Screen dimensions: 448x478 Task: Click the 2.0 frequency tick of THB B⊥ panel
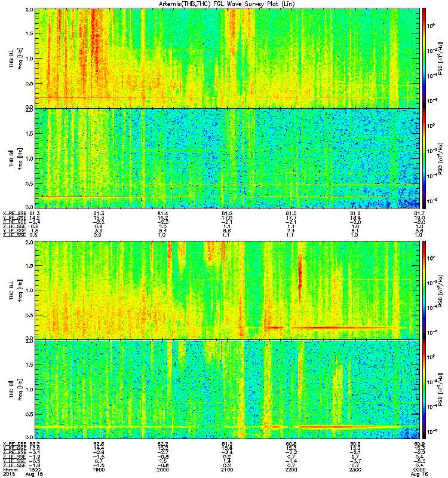pos(29,10)
